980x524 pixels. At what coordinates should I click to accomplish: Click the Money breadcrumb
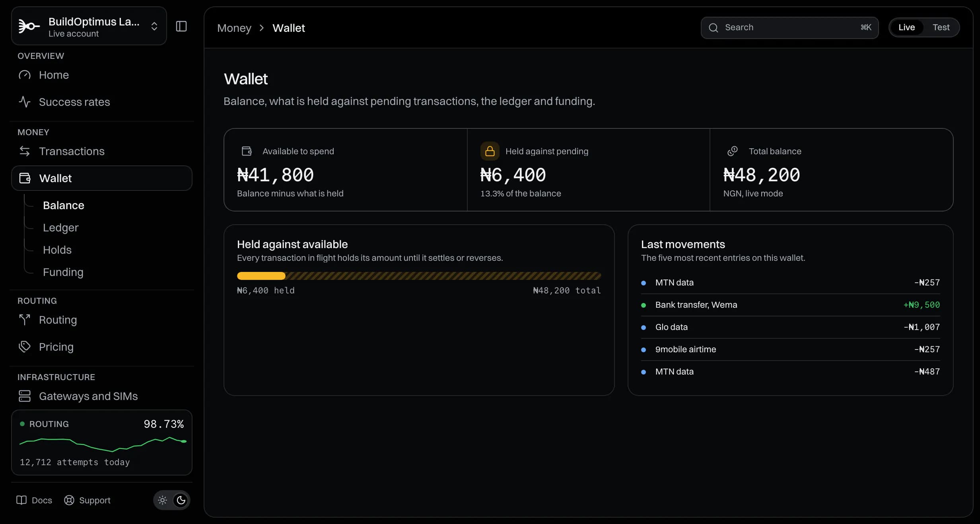click(x=234, y=28)
